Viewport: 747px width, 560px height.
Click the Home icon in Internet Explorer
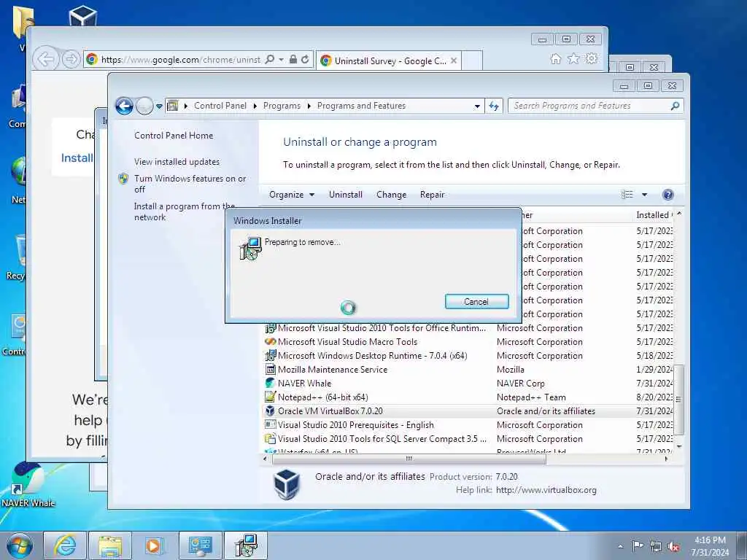(555, 59)
